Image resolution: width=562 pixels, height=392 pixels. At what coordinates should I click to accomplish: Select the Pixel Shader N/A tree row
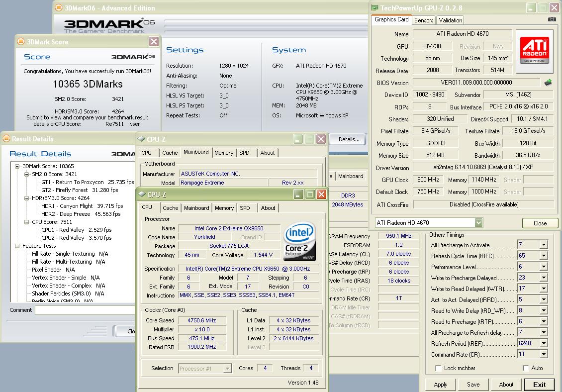click(53, 270)
